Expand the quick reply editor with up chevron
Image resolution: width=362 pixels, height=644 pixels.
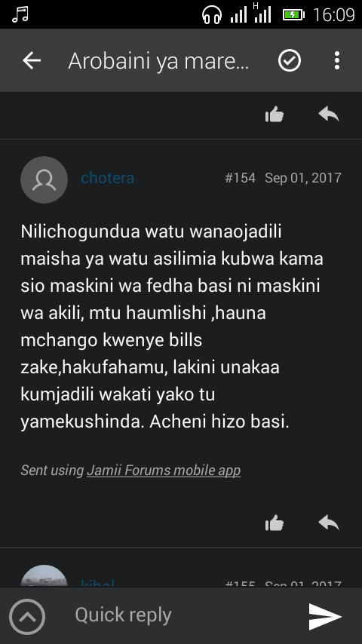(27, 616)
